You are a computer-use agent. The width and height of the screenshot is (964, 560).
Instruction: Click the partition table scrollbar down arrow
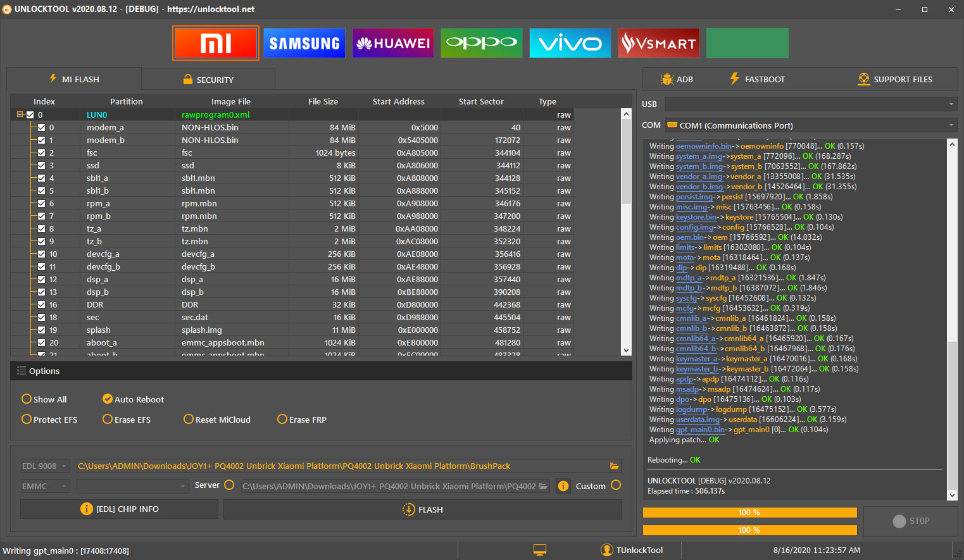click(626, 350)
